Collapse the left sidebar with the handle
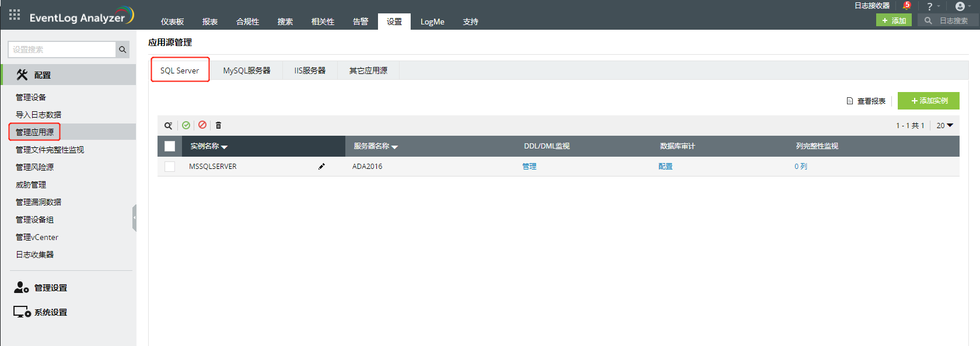The image size is (980, 346). [x=134, y=218]
